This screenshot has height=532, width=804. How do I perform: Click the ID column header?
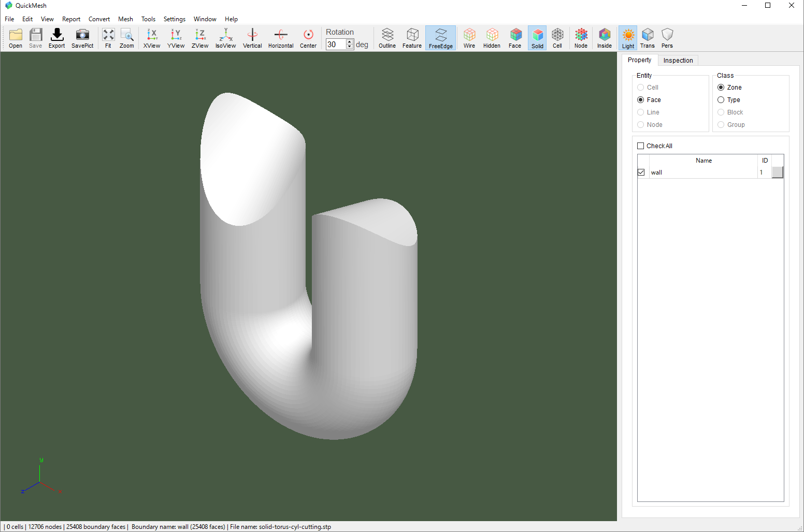[765, 161]
